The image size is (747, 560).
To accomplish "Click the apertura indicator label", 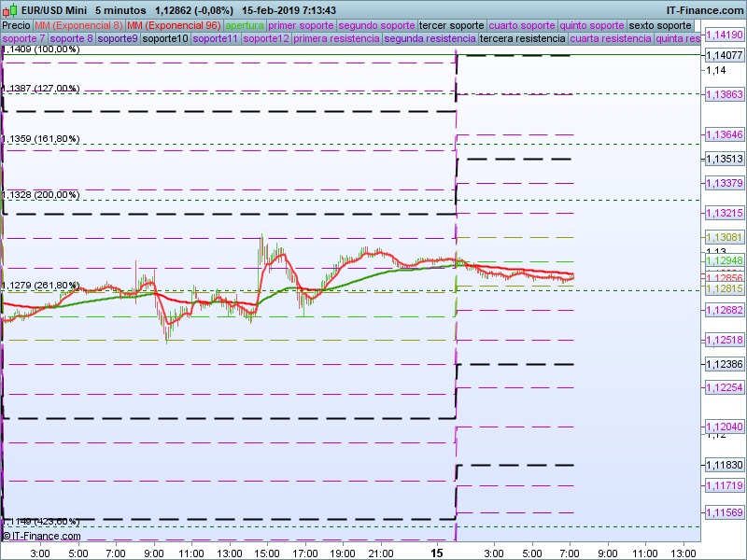I will tap(245, 25).
